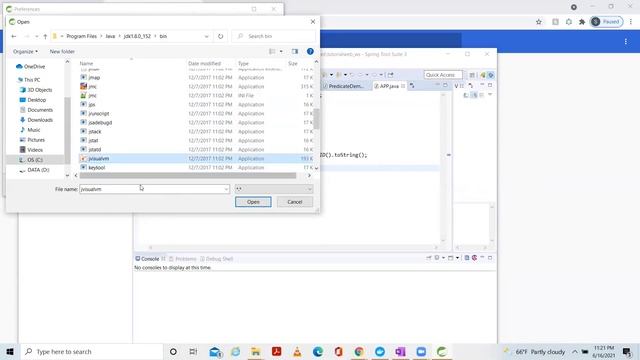Toggle the preview pane in Open dialog
Viewport: 640px width, 360px height.
295,51
